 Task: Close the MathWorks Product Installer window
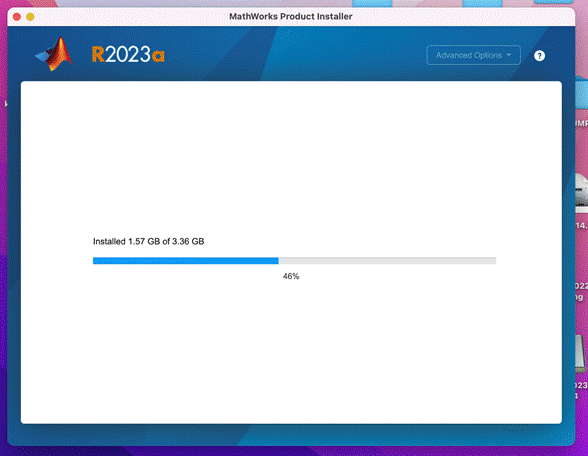tap(17, 17)
